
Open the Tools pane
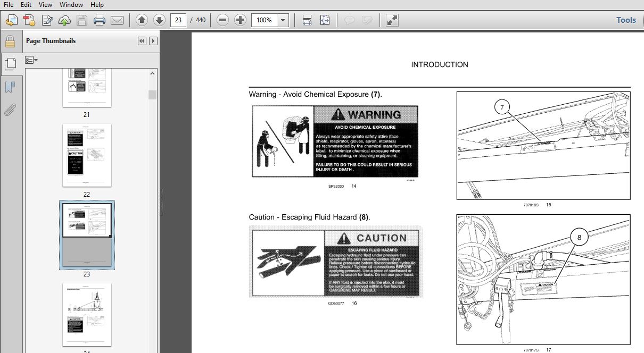[x=626, y=20]
